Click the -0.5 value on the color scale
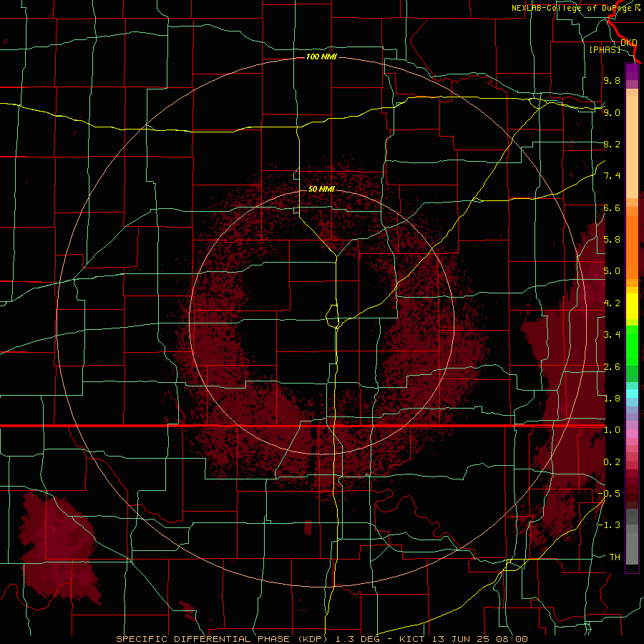 (x=610, y=494)
